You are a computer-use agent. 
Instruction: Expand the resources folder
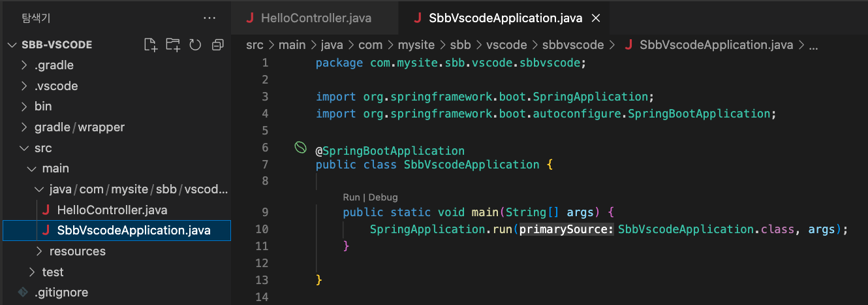click(39, 251)
